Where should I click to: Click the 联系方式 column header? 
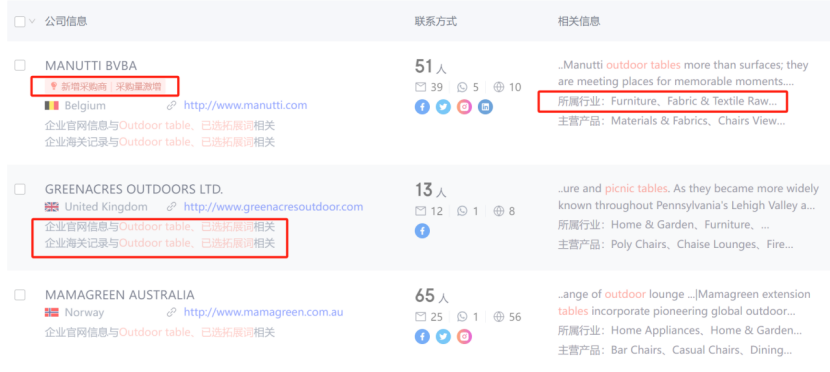coord(436,21)
